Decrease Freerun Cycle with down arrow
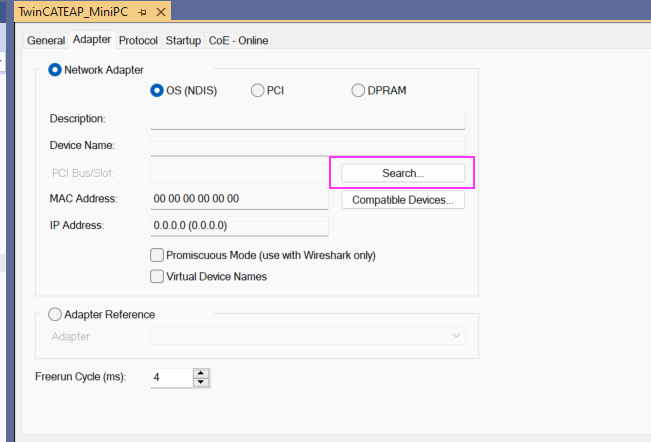Screen dimensions: 651x442 [x=201, y=382]
